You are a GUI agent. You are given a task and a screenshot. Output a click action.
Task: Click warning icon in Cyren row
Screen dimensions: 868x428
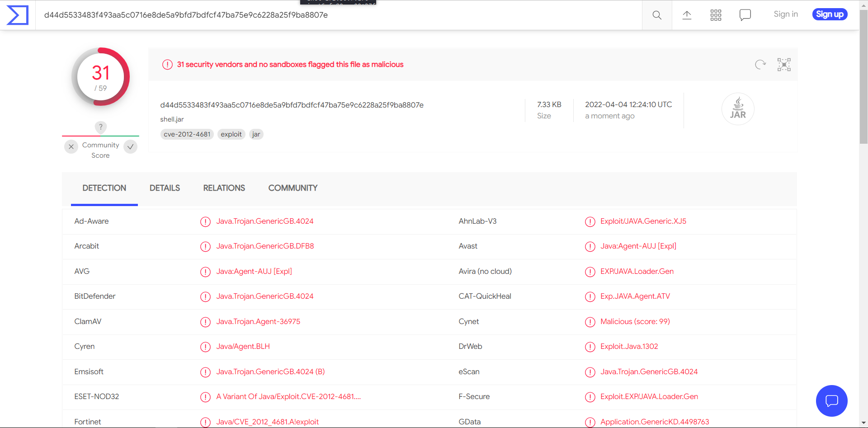click(x=205, y=347)
